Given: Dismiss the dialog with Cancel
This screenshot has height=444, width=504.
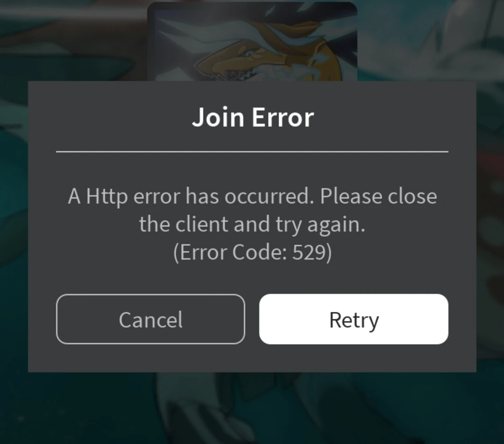Looking at the screenshot, I should tap(150, 319).
